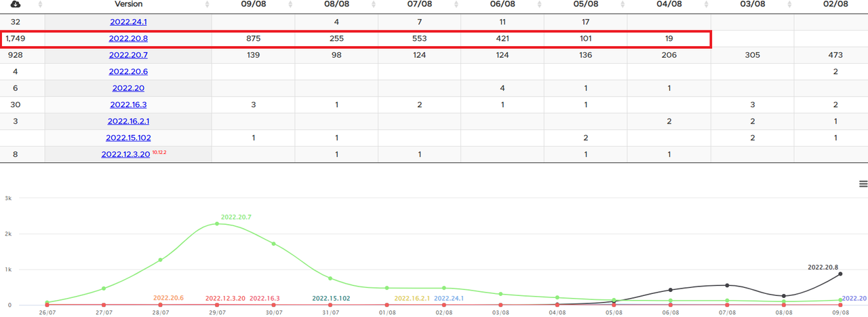
Task: Sort table by the Version column
Action: (x=129, y=4)
